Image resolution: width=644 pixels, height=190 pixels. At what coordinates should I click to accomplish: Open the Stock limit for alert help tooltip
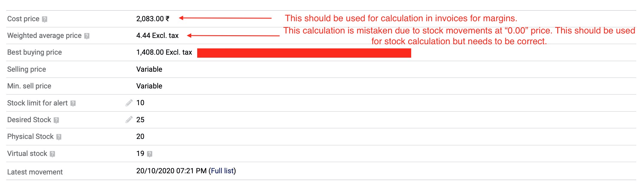74,103
